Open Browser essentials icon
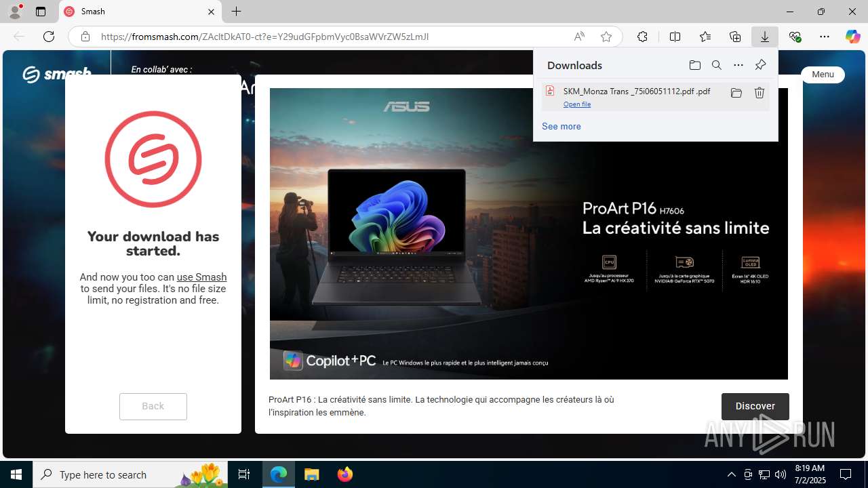868x488 pixels. click(x=795, y=37)
